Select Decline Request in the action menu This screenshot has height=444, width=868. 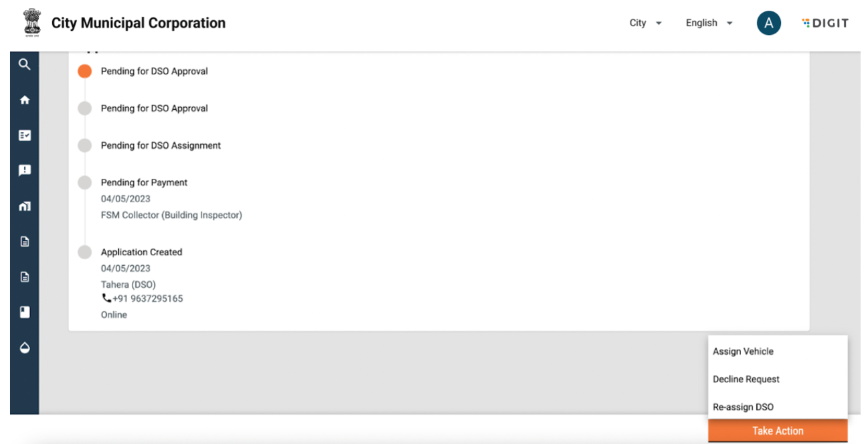coord(746,379)
